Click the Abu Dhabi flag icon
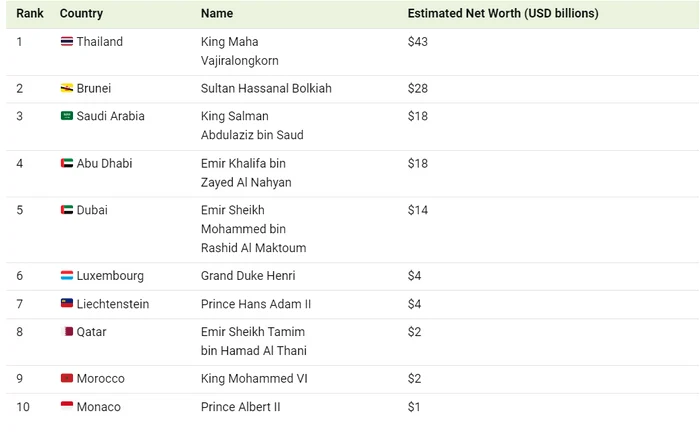Screen dimensions: 700x432 pyautogui.click(x=67, y=163)
